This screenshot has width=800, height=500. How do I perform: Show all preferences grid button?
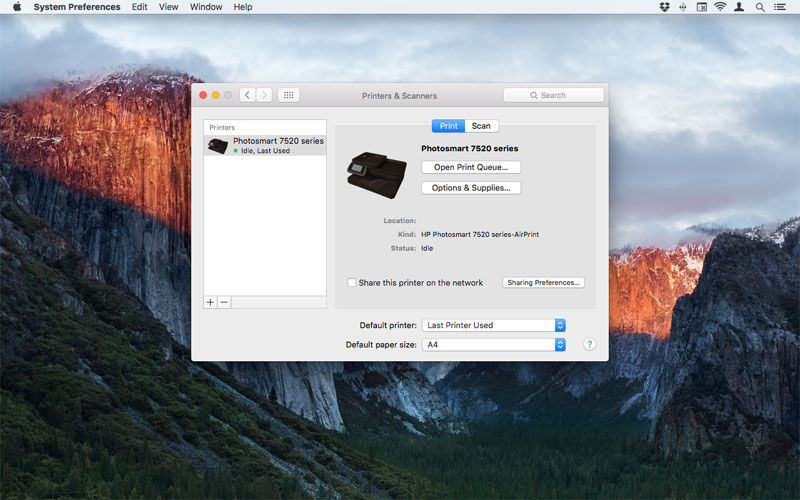(288, 95)
